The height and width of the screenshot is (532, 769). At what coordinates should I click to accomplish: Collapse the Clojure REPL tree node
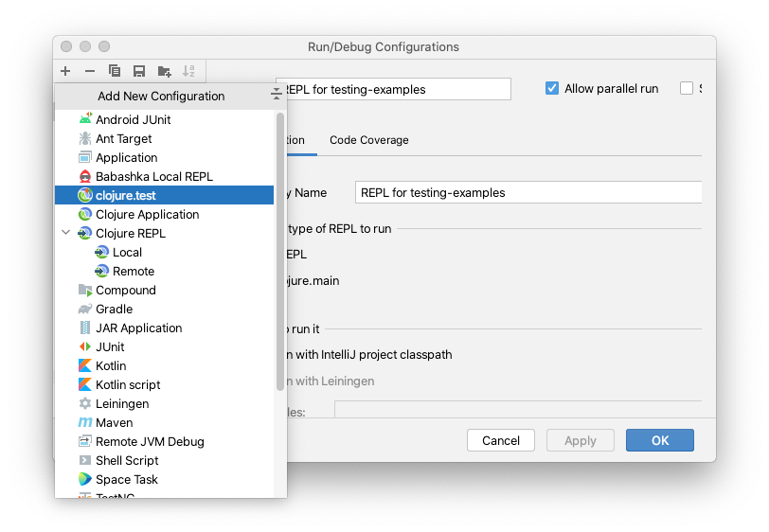(66, 233)
